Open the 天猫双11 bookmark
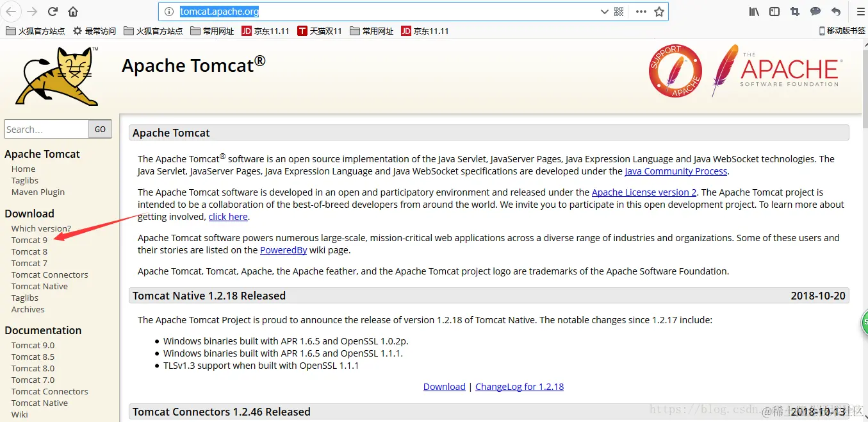 (x=320, y=31)
